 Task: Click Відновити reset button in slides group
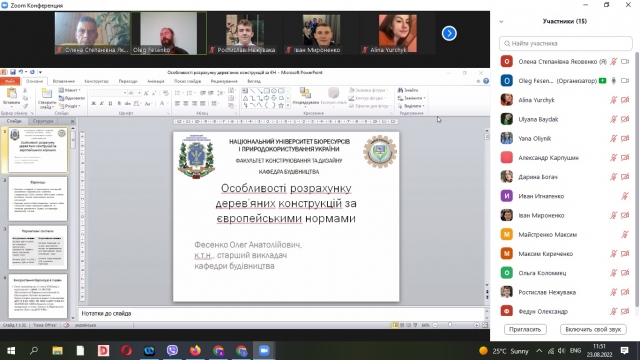pos(71,98)
